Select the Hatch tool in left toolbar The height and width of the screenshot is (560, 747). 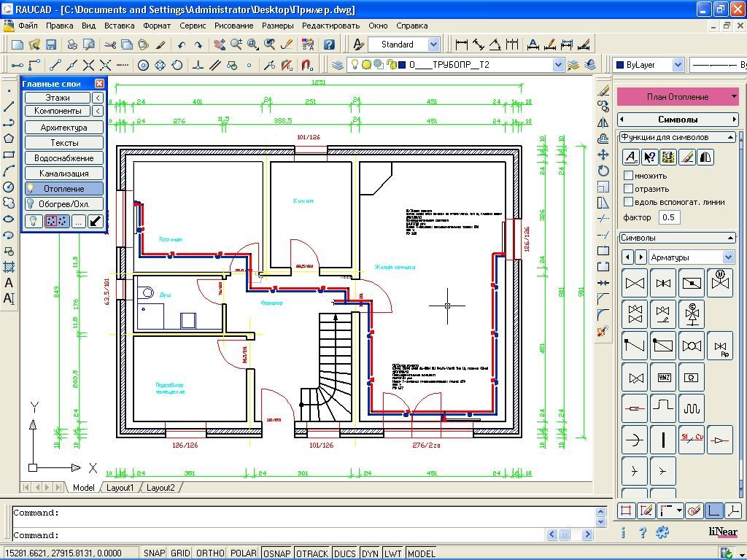pos(9,268)
